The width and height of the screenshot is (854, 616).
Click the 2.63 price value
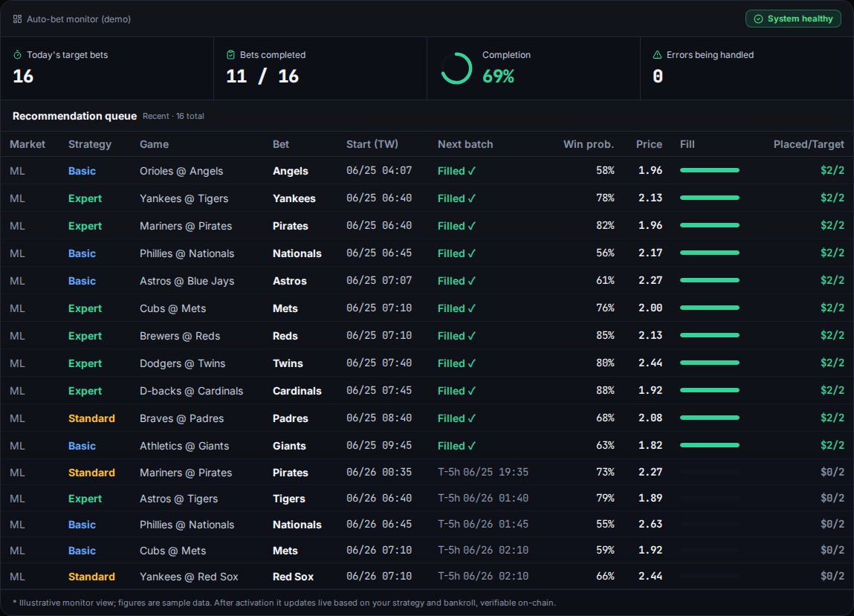[x=650, y=525]
